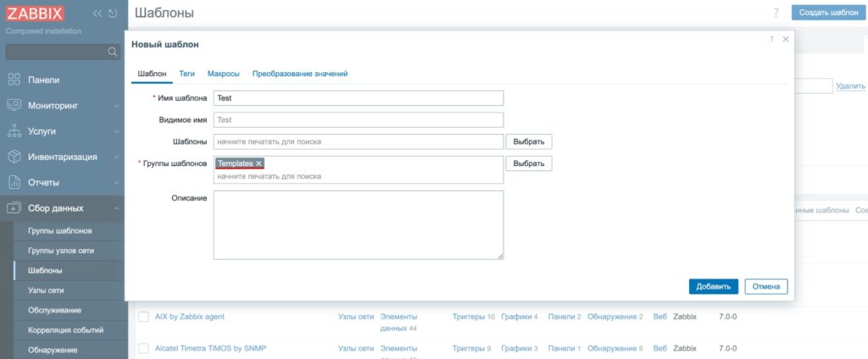Viewport: 868px width, 359px height.
Task: Tick checkbox for AIX by Zabbix agent
Action: point(143,317)
